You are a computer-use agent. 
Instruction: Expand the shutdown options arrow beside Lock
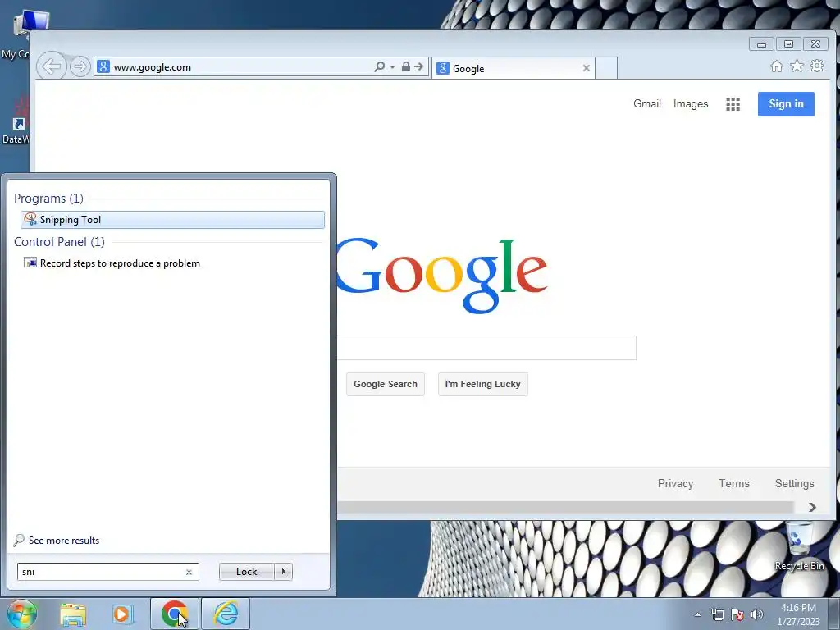coord(283,572)
